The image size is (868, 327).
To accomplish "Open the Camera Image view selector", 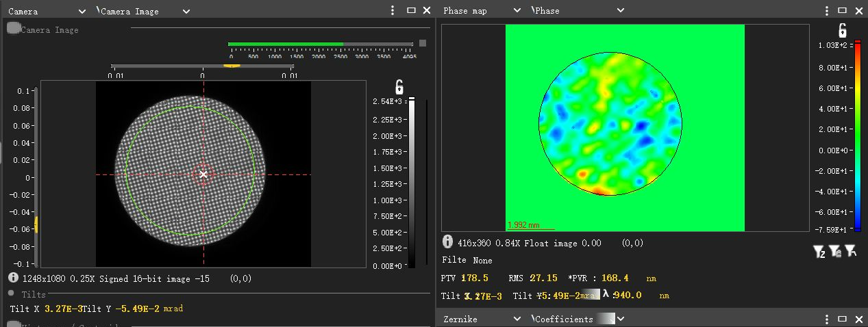I will 186,11.
